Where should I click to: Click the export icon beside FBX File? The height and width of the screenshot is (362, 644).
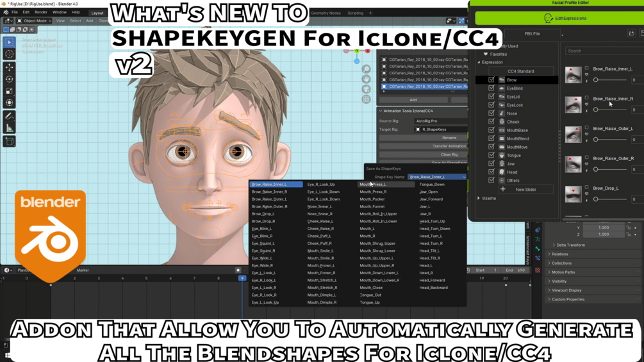632,33
